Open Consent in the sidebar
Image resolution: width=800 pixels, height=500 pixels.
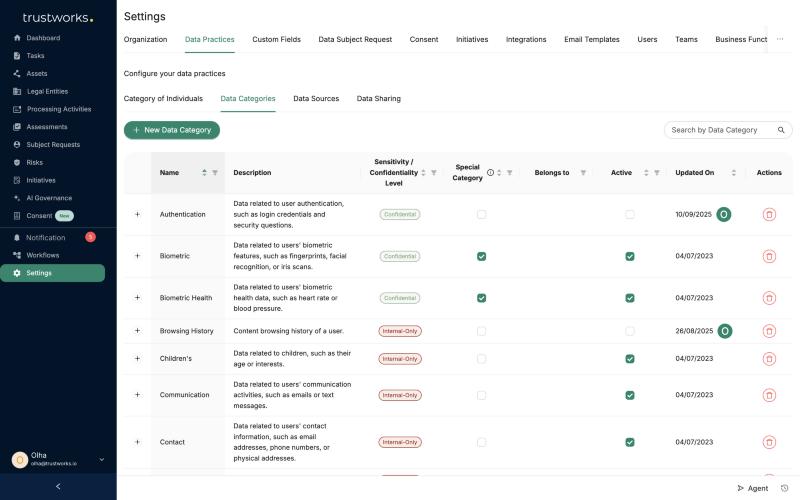pyautogui.click(x=39, y=216)
